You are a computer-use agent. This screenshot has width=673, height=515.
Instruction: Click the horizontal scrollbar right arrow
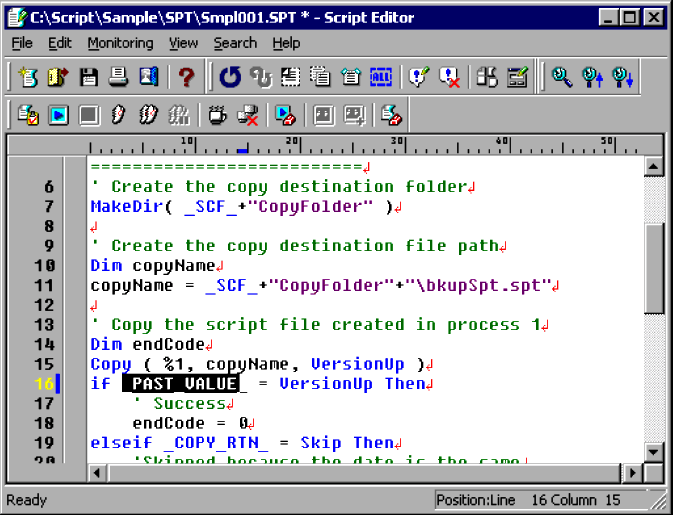[x=632, y=473]
